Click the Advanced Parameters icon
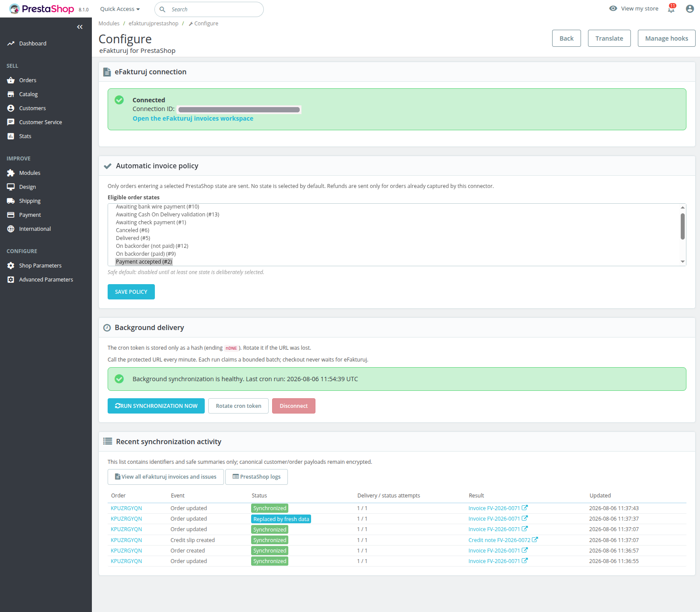 11,280
